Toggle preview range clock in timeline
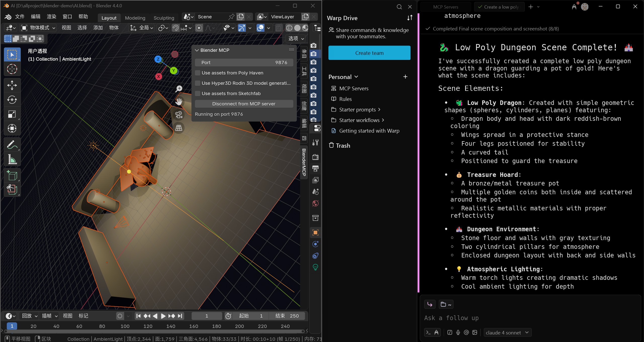This screenshot has height=342, width=644. point(228,316)
